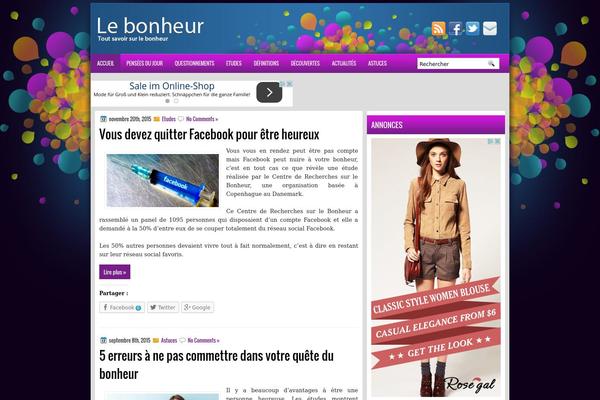Go to the Questionnements menu item
This screenshot has height=400, width=600.
point(194,63)
